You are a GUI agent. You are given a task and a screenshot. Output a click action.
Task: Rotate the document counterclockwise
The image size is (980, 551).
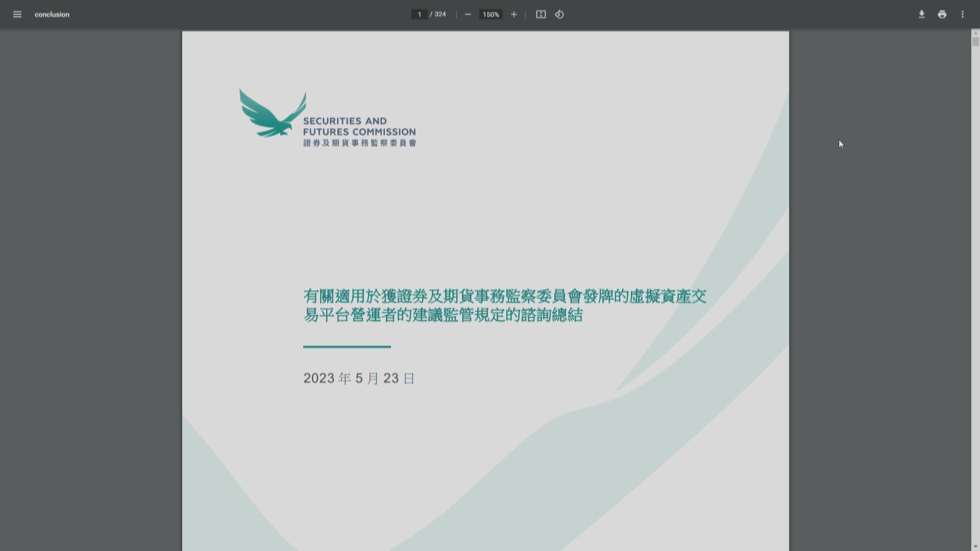coord(559,14)
